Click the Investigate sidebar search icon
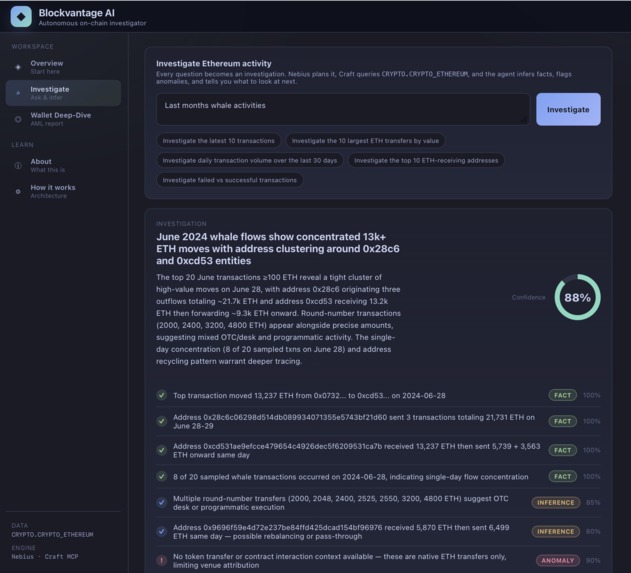 pos(18,93)
